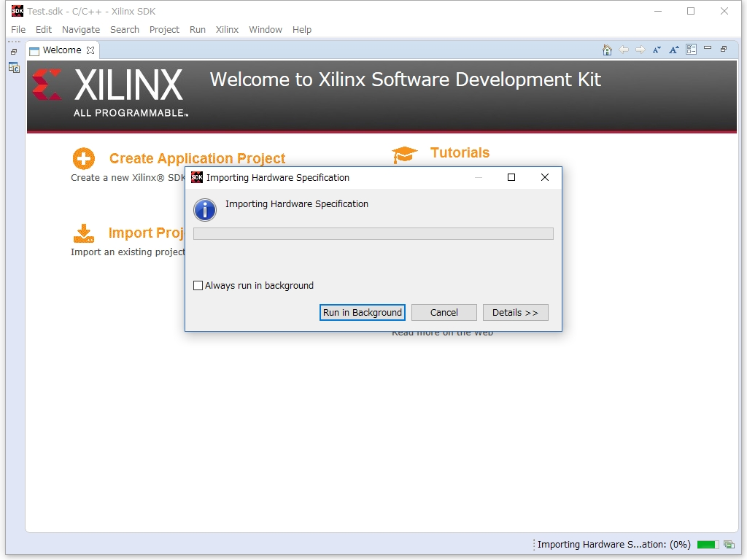Open the File menu
Image resolution: width=747 pixels, height=560 pixels.
(18, 29)
